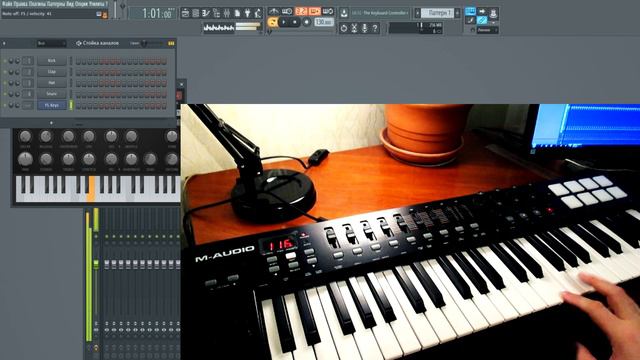The image size is (640, 360).
Task: Click the scissors cut icon
Action: [354, 28]
